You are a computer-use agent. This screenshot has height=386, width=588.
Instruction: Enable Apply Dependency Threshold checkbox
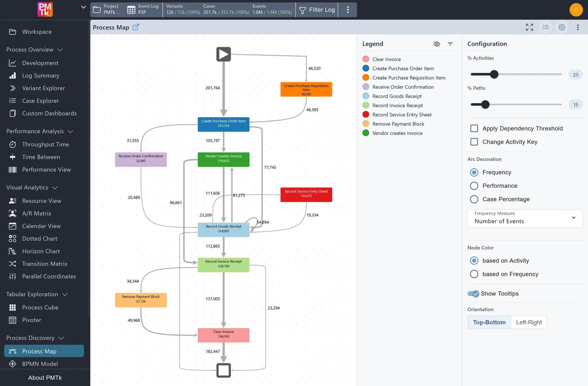(474, 128)
